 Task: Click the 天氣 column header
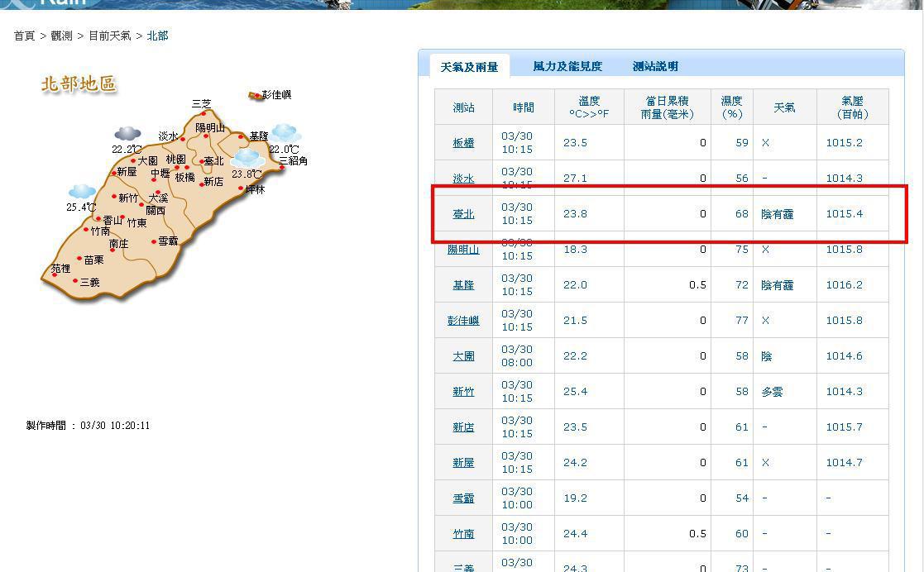tap(784, 107)
